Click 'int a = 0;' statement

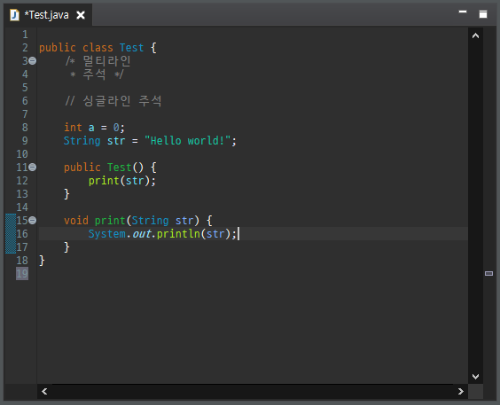[94, 127]
